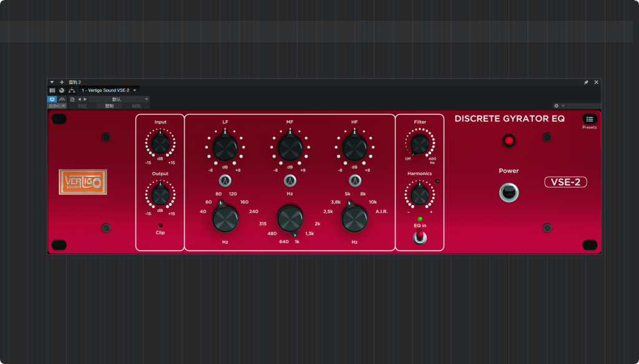Click the HF frequency Hz knob
This screenshot has width=639, height=364.
(354, 218)
